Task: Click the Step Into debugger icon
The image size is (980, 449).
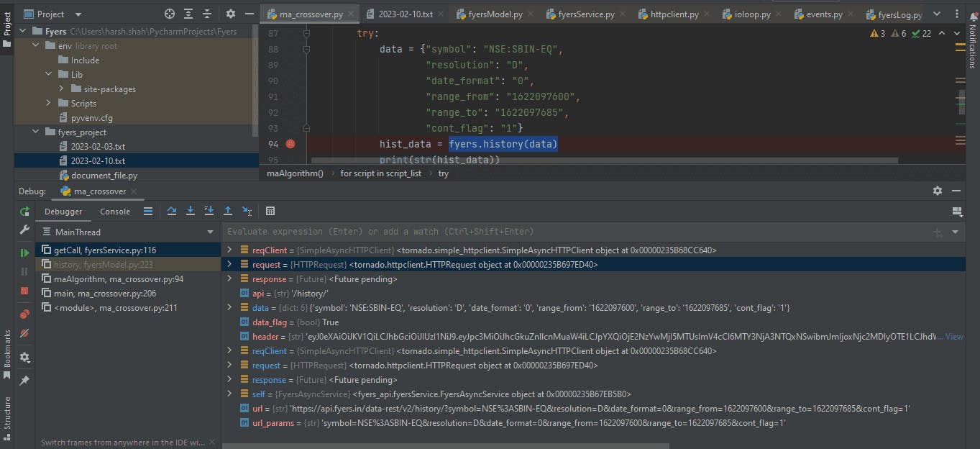Action: (191, 211)
